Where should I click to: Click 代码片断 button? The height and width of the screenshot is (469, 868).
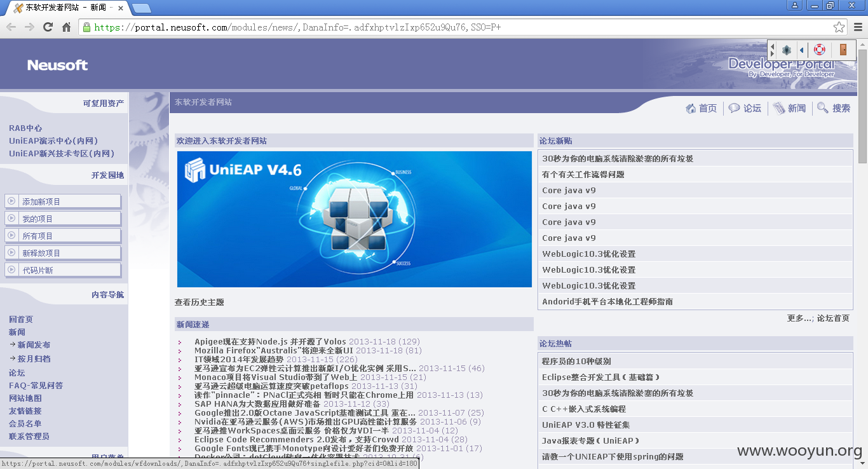pos(63,270)
